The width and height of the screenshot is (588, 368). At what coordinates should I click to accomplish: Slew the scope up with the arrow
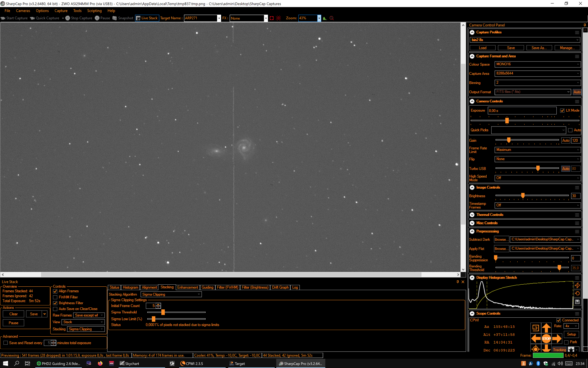(x=546, y=328)
